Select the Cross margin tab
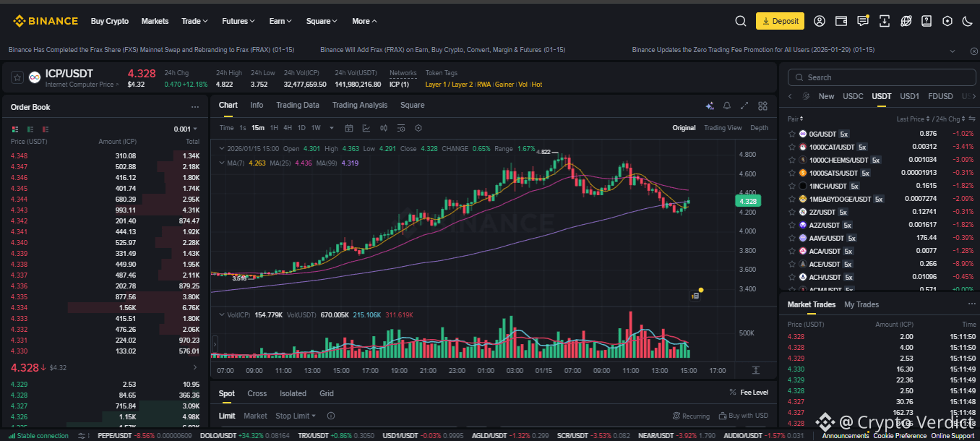Screen dimensions: 980x441 (x=257, y=393)
